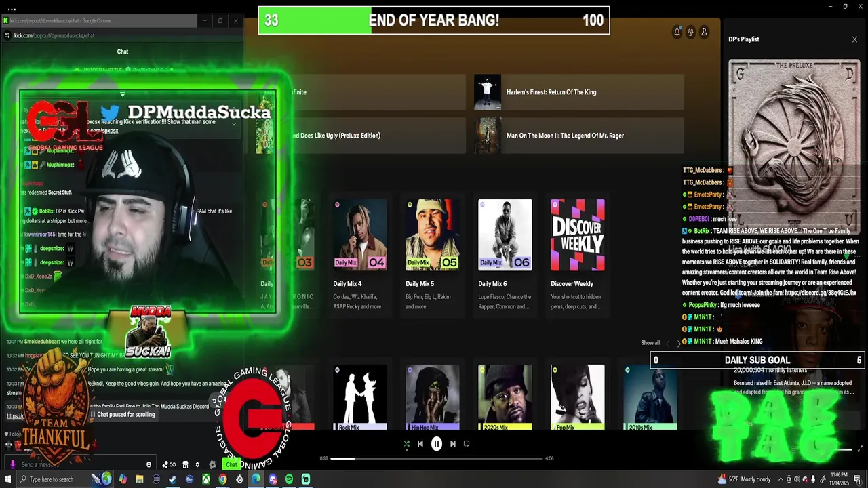Open Copilot from the taskbar
868x488 pixels.
click(x=123, y=479)
